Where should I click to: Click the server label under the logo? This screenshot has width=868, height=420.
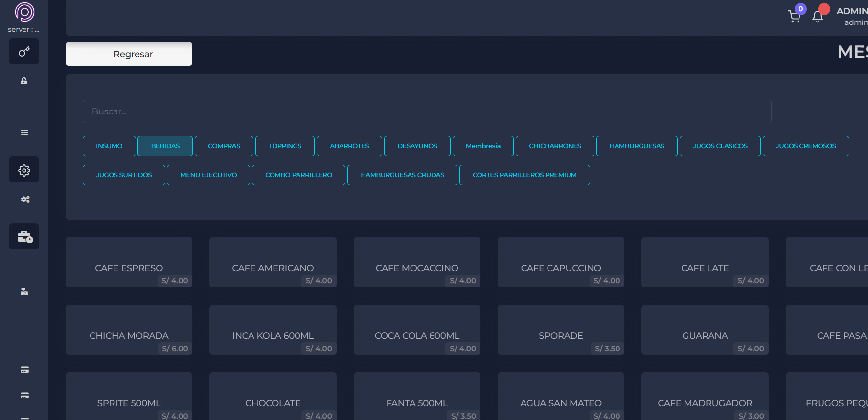click(x=23, y=29)
